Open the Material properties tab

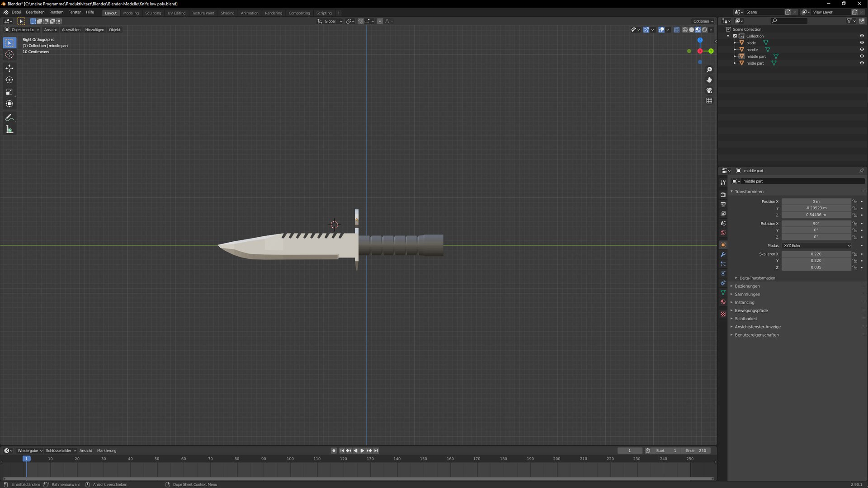click(723, 302)
